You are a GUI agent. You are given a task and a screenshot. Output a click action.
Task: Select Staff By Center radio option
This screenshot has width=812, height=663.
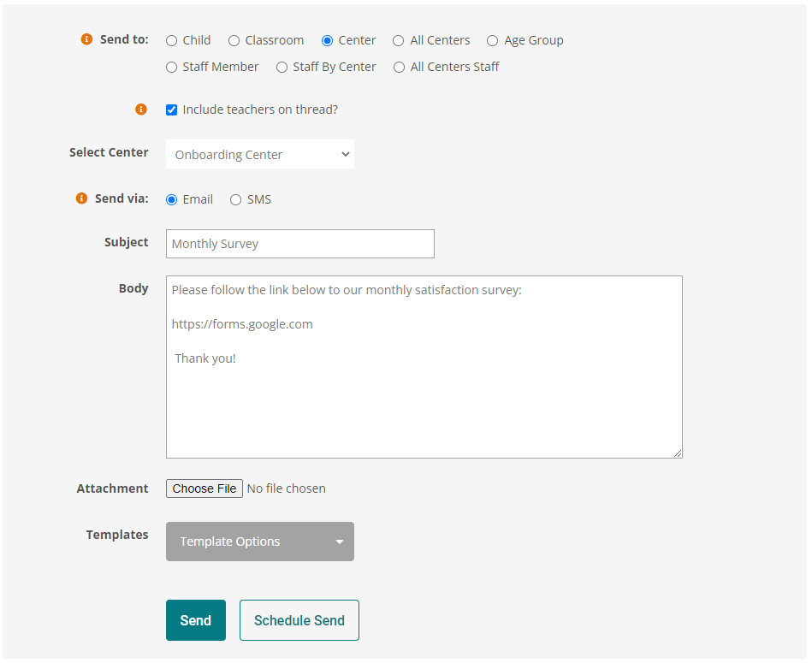tap(282, 68)
